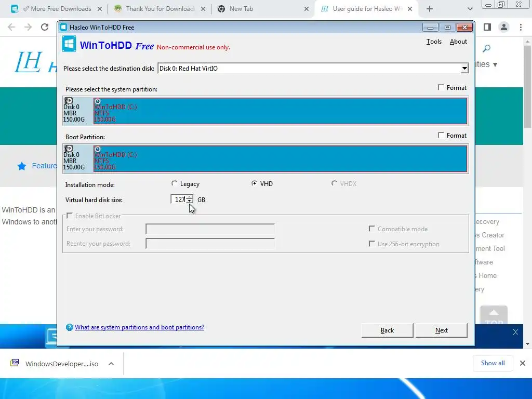The height and width of the screenshot is (399, 532).
Task: Increase virtual hard disk size with up arrow
Action: point(189,197)
